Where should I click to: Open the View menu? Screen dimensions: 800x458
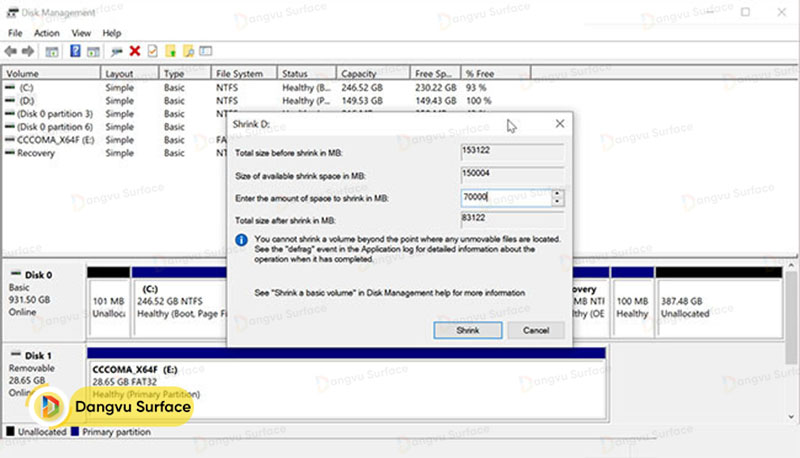pos(81,33)
